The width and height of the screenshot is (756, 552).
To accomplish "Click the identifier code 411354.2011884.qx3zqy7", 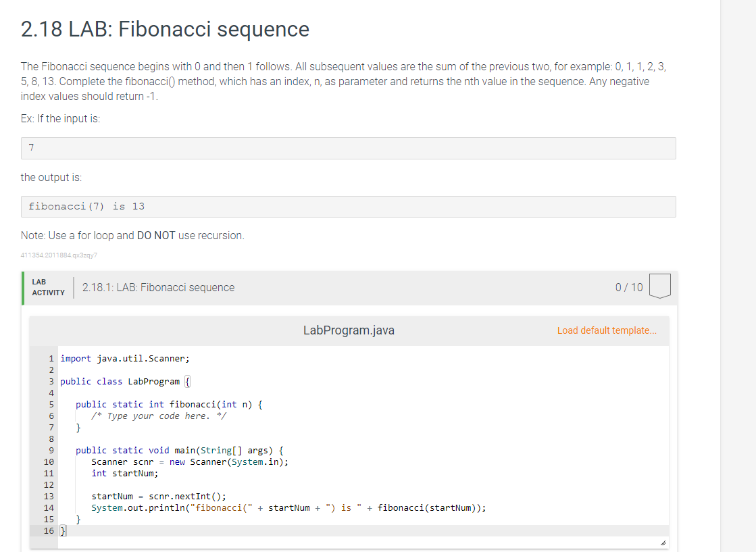I will (59, 255).
